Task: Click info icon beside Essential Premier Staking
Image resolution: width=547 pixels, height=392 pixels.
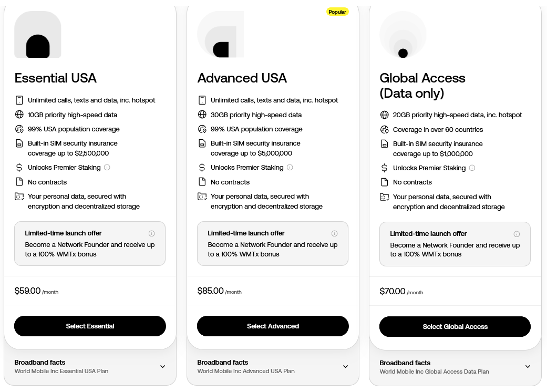Action: pyautogui.click(x=107, y=168)
